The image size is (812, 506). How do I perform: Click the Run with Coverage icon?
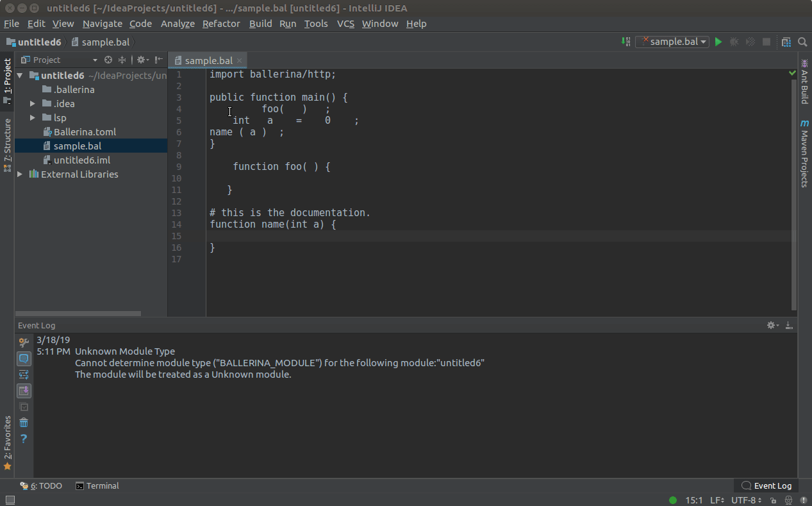click(x=750, y=42)
